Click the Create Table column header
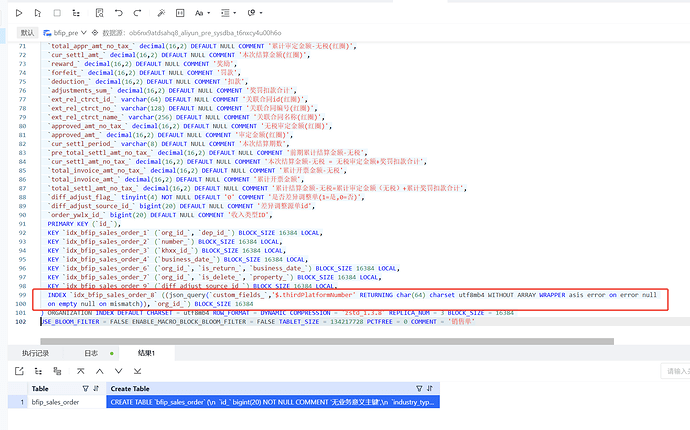This screenshot has height=430, width=690. click(x=130, y=389)
